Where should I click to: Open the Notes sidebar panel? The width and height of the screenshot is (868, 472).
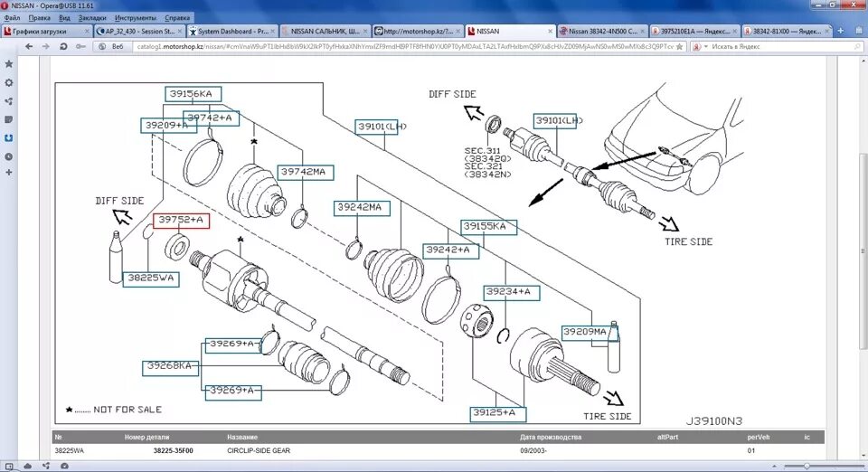(9, 119)
